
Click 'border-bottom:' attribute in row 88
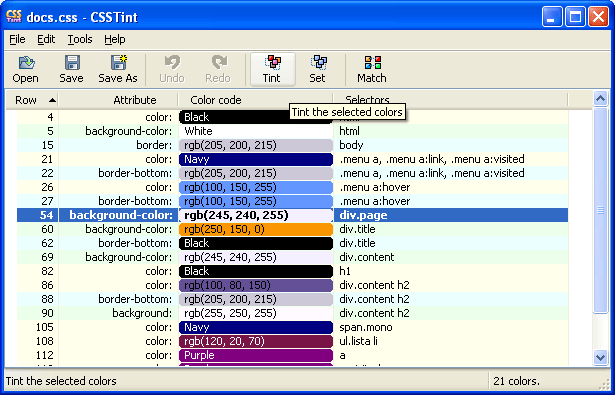coord(135,299)
